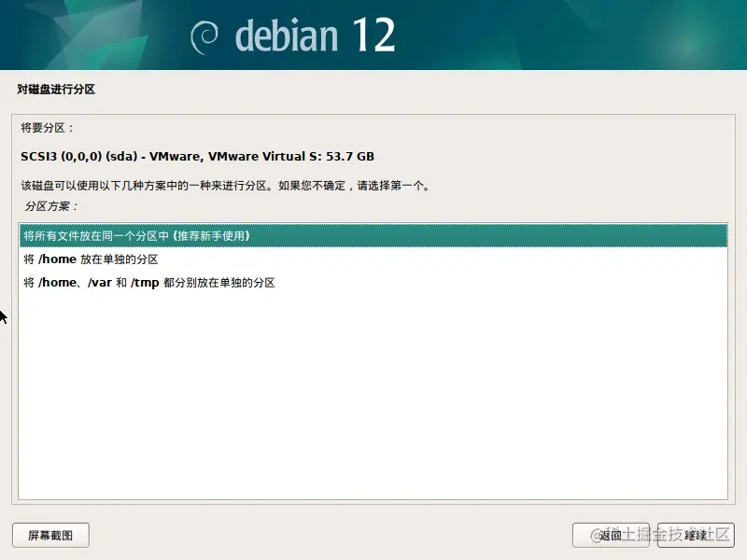Click the 屏幕截图 screenshot button
The image size is (747, 560).
coord(50,535)
